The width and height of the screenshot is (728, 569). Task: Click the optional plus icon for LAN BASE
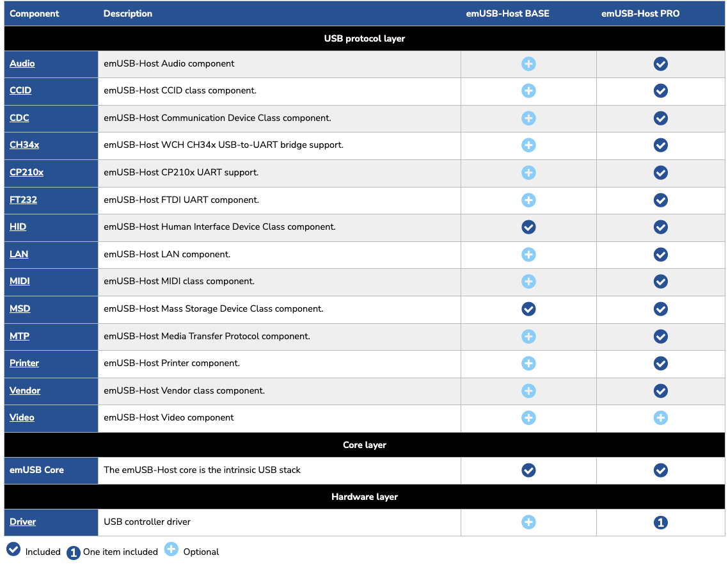(528, 255)
